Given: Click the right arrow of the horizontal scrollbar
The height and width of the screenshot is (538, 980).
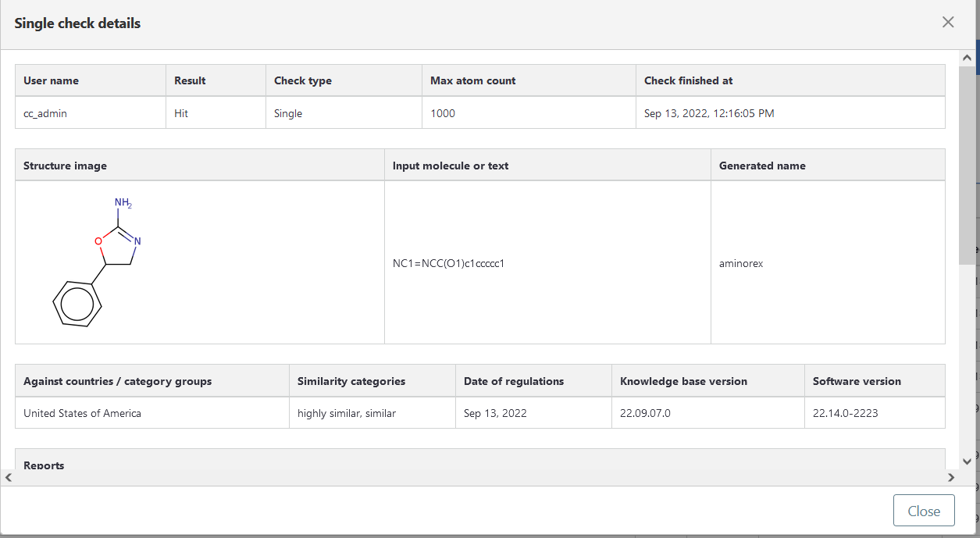Looking at the screenshot, I should pyautogui.click(x=951, y=477).
